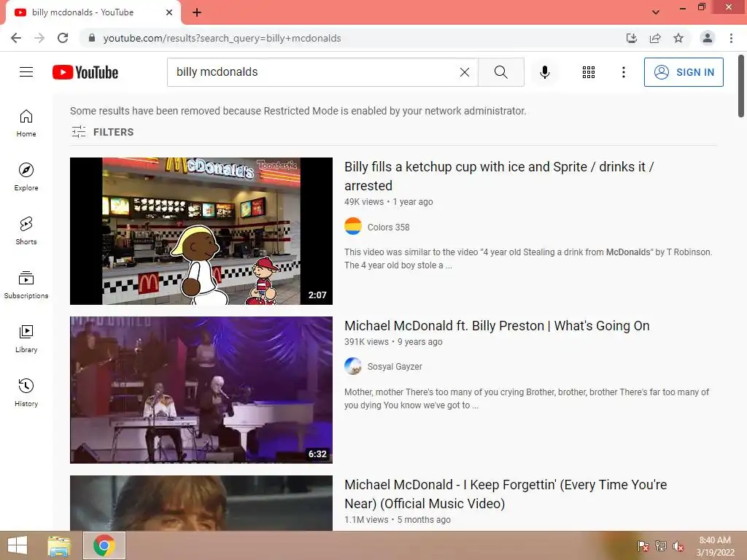Open a new browser tab
This screenshot has width=747, height=560.
(x=197, y=12)
